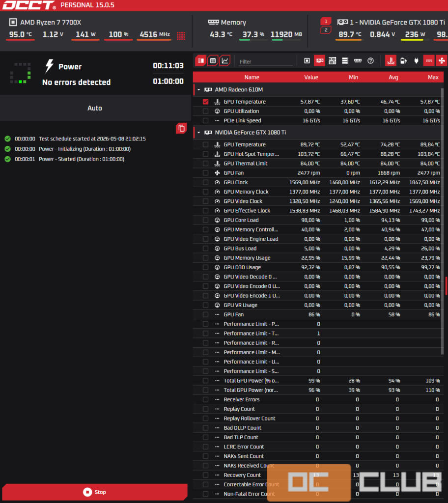
Task: Sort by the Avg column header
Action: tap(393, 77)
